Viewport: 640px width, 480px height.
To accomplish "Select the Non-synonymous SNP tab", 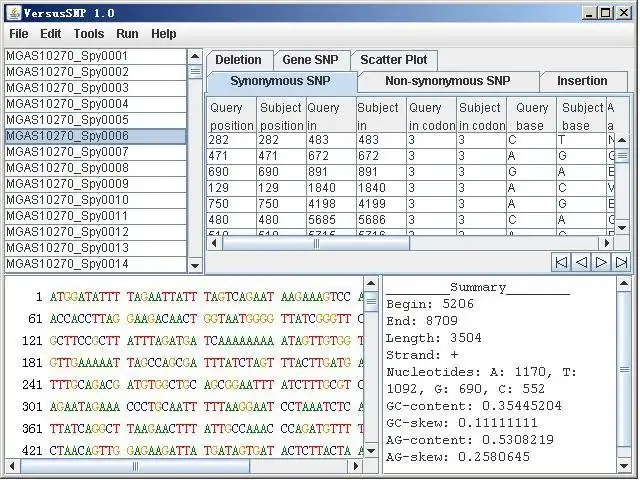I will point(448,81).
